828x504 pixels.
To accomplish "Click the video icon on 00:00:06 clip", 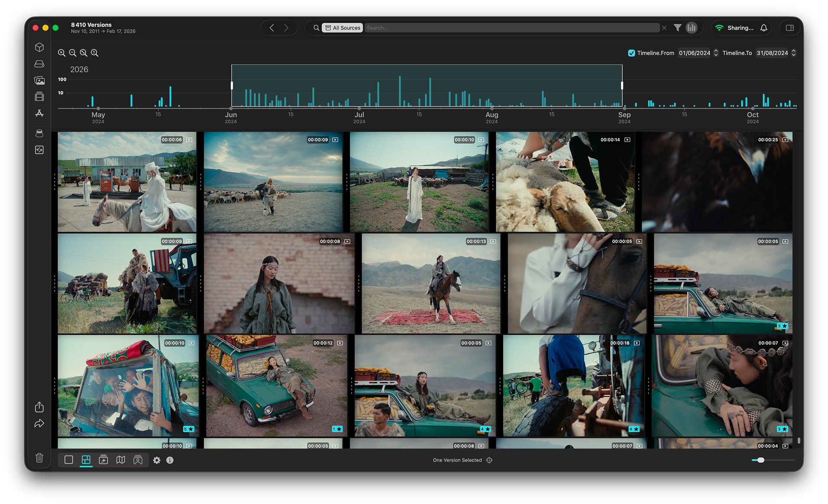I will tap(189, 140).
